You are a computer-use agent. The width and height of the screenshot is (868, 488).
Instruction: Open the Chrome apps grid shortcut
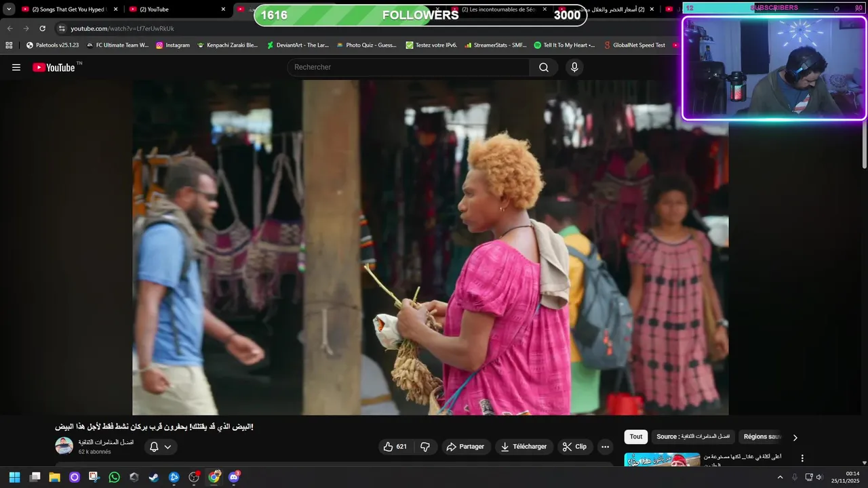(x=9, y=45)
